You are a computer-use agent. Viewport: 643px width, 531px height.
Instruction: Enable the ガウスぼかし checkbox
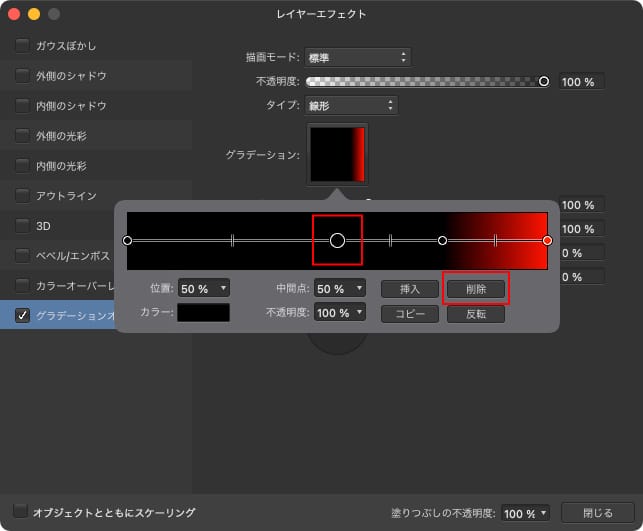(x=22, y=46)
